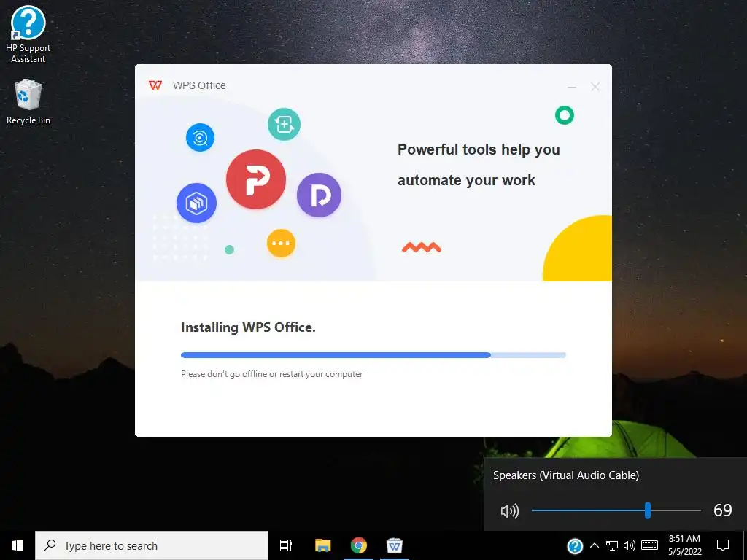Close the WPS Office installer window
The height and width of the screenshot is (560, 747).
point(595,87)
